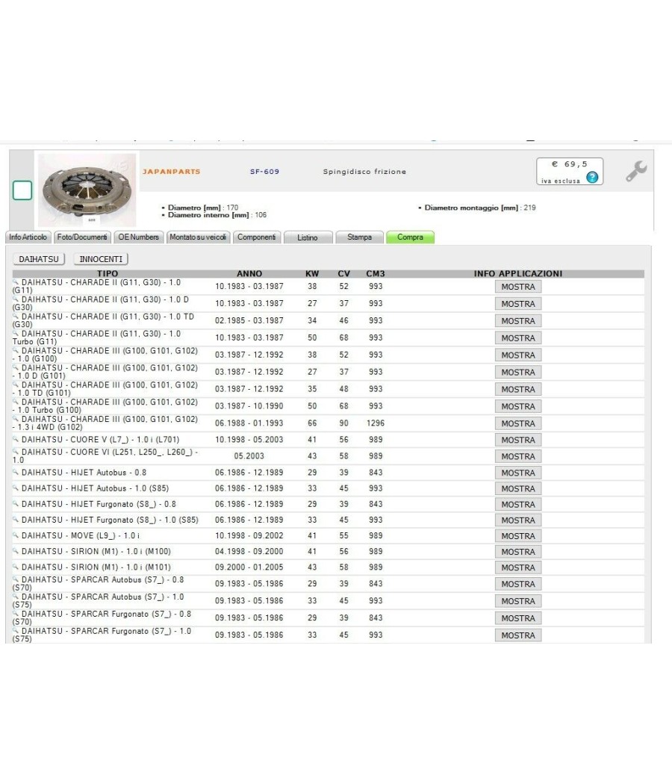Click the INFO APPLICAZIONI column header
The image size is (672, 784).
coord(518,273)
